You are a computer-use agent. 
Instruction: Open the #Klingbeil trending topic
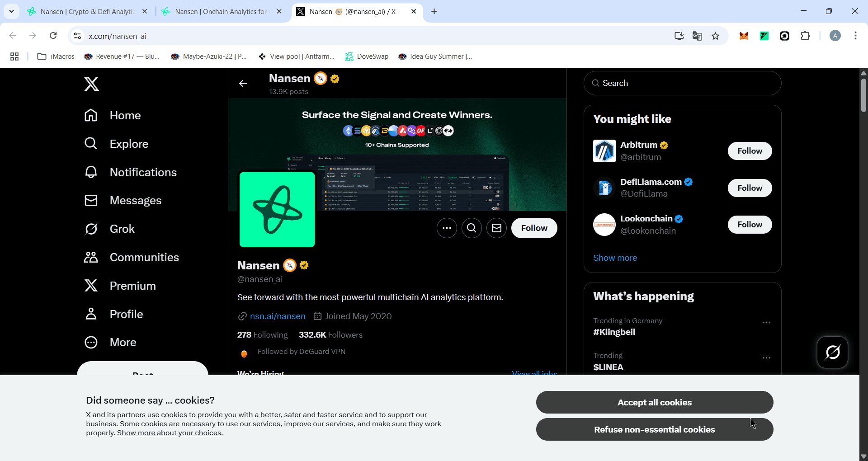click(614, 332)
